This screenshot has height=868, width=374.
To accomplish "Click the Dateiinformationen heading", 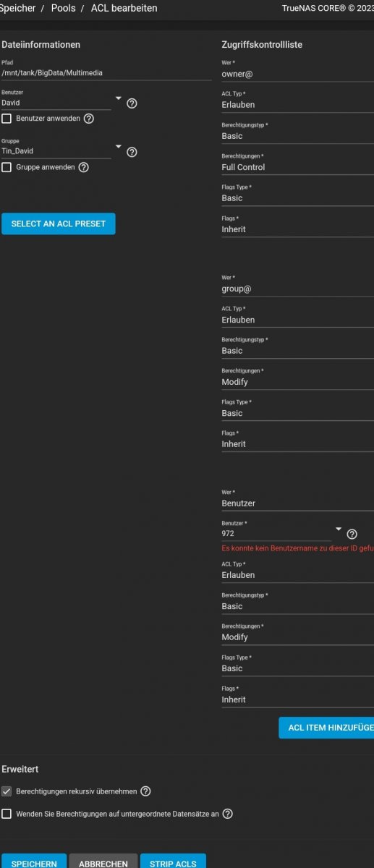I will click(x=41, y=45).
